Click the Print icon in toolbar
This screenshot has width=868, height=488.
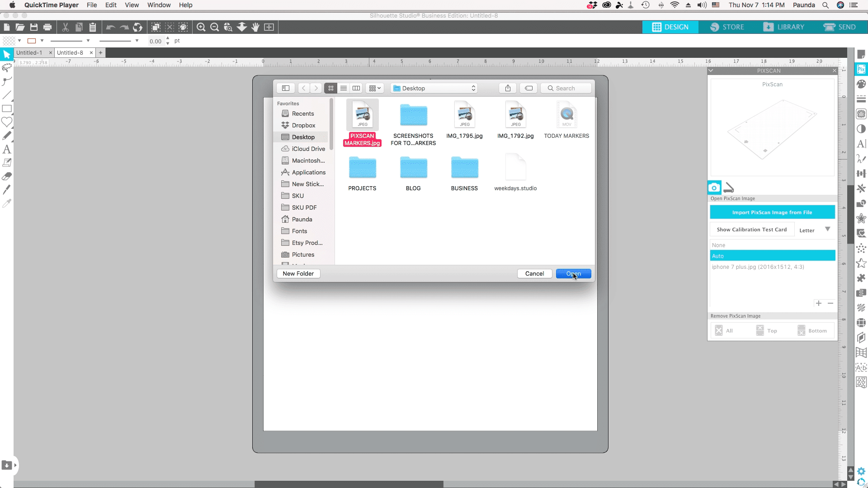[x=47, y=27]
